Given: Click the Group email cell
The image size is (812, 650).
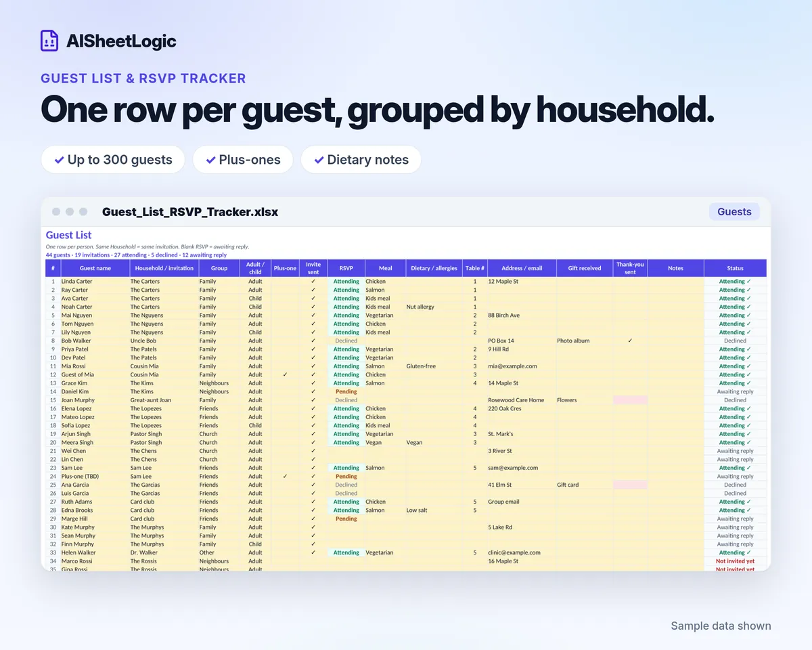Looking at the screenshot, I should 522,502.
